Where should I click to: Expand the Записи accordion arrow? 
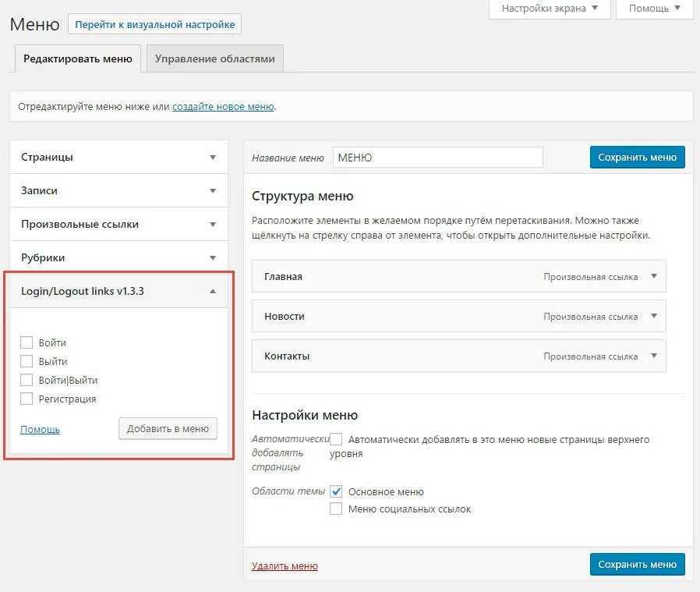[213, 190]
